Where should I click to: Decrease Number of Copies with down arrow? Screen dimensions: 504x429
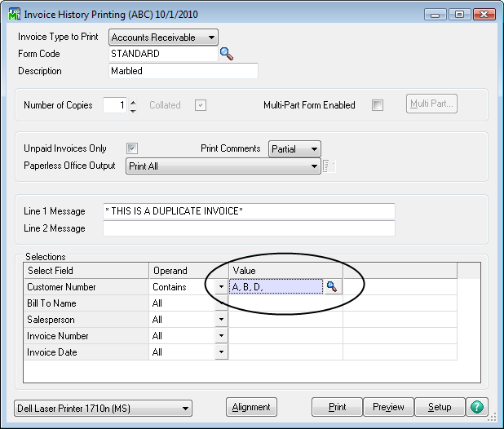click(133, 110)
